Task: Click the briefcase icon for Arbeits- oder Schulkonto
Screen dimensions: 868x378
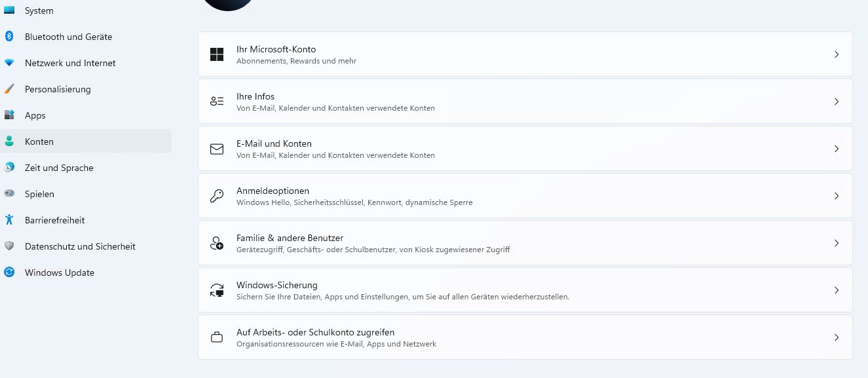Action: coord(217,337)
